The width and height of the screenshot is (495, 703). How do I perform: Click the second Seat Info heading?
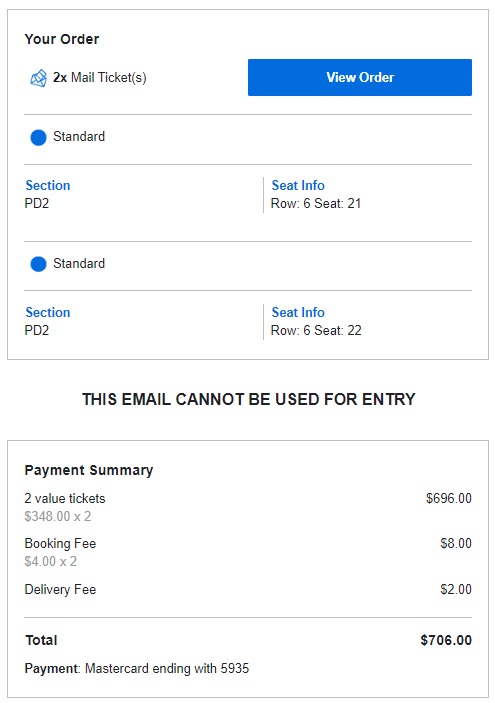pos(298,312)
